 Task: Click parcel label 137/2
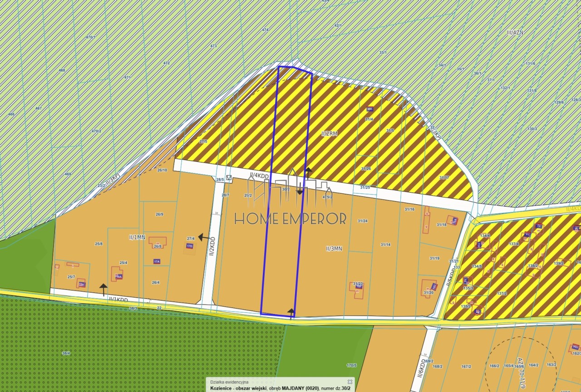pyautogui.click(x=502, y=294)
